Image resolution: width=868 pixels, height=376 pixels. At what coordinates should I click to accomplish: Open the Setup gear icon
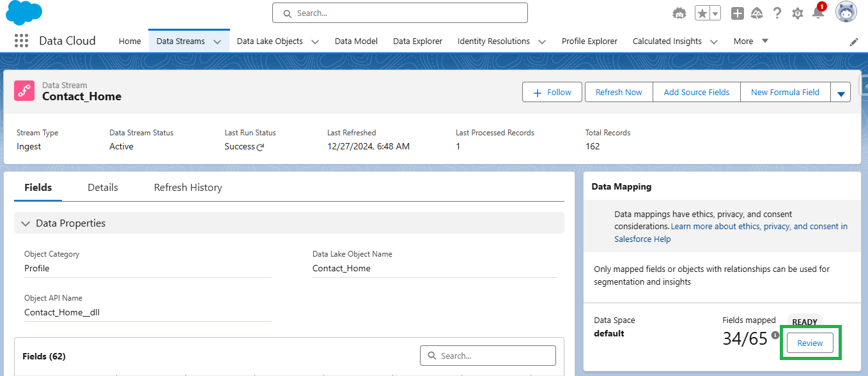(798, 13)
